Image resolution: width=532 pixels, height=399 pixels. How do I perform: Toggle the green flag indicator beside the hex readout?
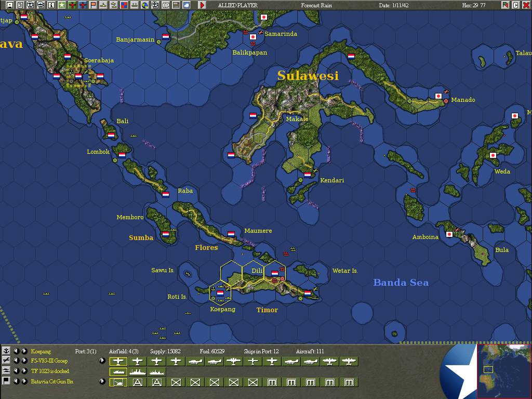click(x=505, y=5)
